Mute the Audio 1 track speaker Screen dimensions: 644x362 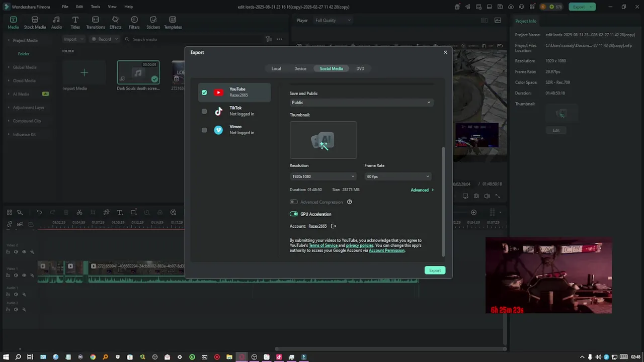[x=16, y=294]
